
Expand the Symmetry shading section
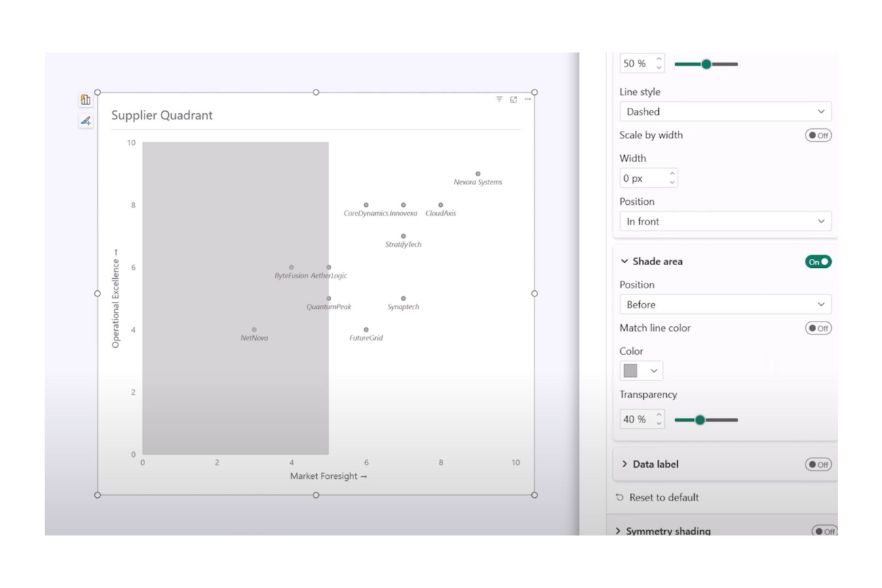(618, 531)
